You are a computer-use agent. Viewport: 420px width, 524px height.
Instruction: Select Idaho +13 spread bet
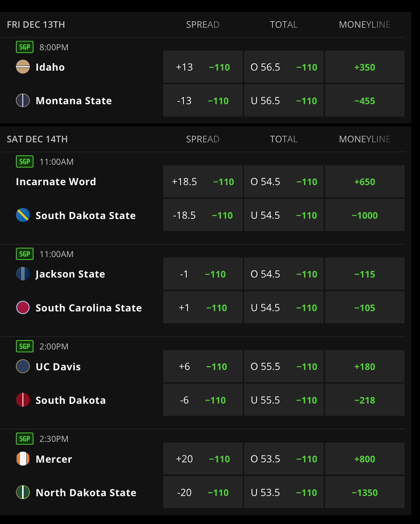point(203,67)
